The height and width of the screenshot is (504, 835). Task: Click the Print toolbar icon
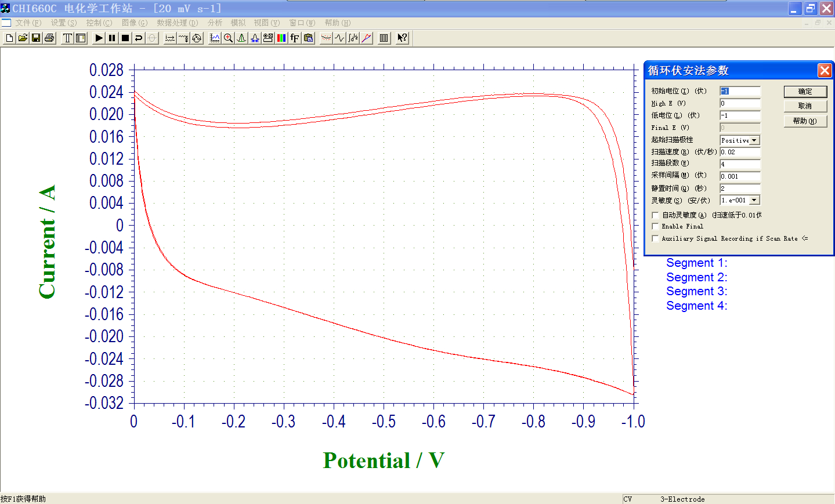click(49, 38)
